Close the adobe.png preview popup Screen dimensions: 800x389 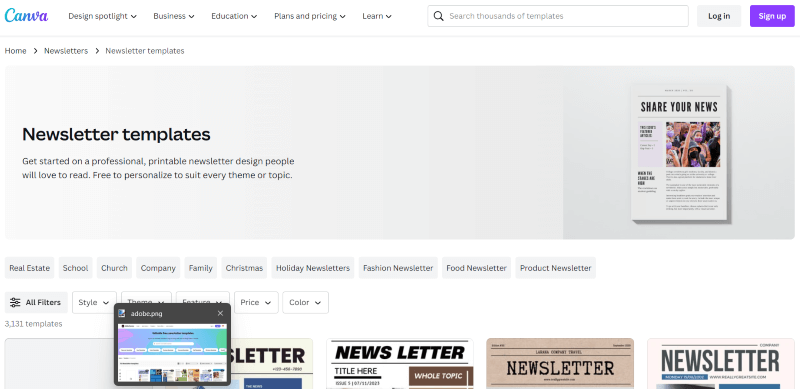pos(220,313)
